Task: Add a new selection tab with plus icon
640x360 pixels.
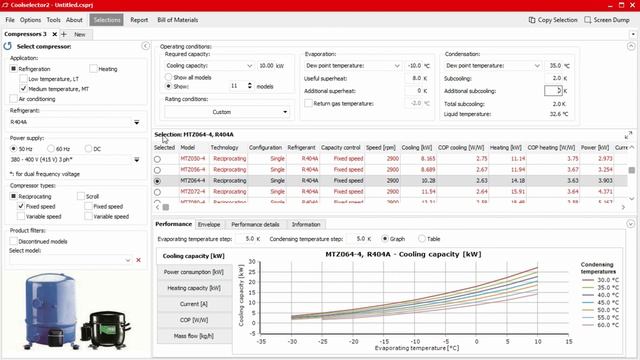Action: click(x=64, y=34)
